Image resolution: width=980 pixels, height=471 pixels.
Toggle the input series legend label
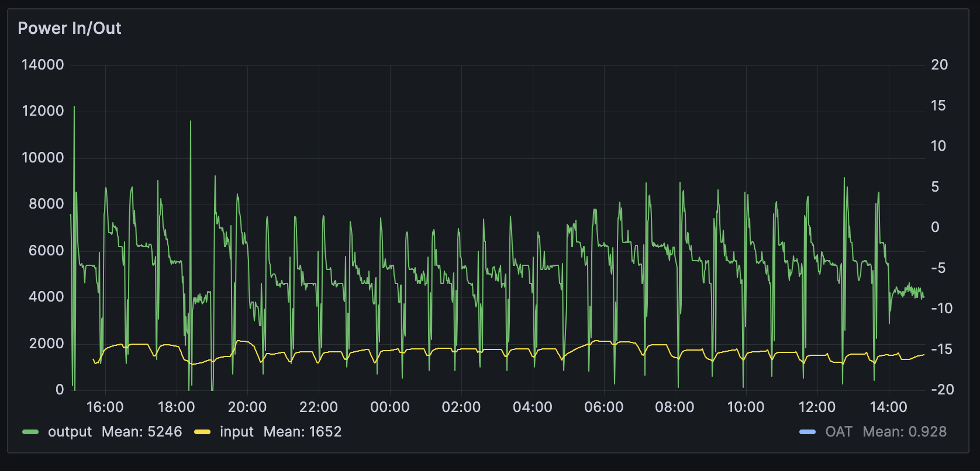(x=236, y=432)
